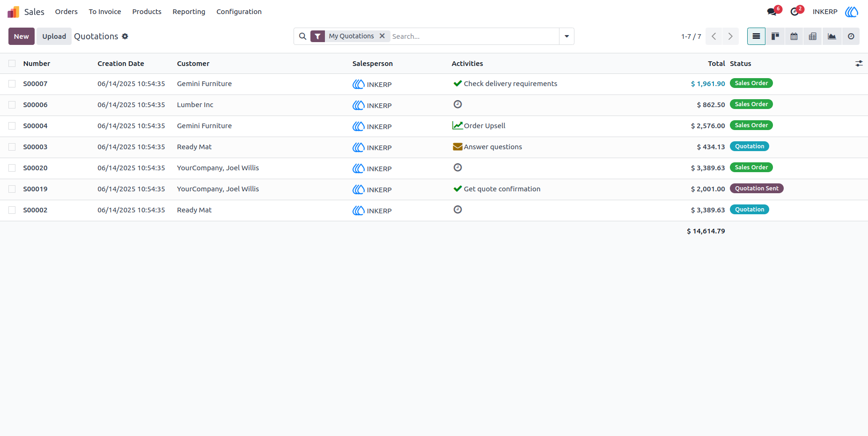Switch to activity view

(x=851, y=36)
